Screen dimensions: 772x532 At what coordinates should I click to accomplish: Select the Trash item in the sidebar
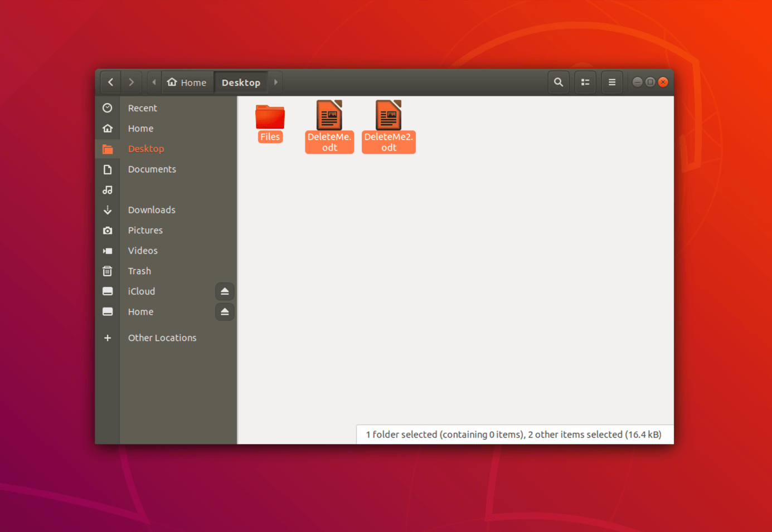pyautogui.click(x=139, y=271)
